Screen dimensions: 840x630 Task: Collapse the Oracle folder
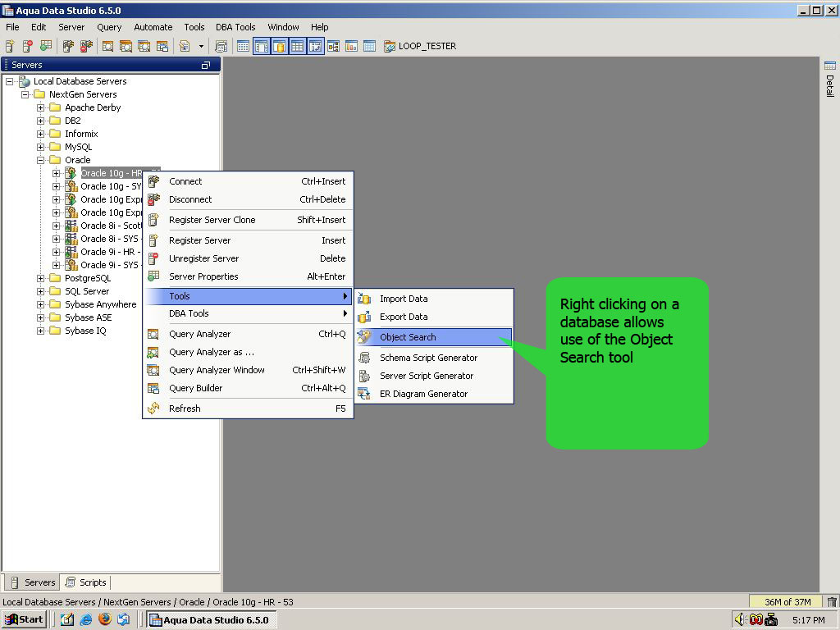(x=40, y=160)
